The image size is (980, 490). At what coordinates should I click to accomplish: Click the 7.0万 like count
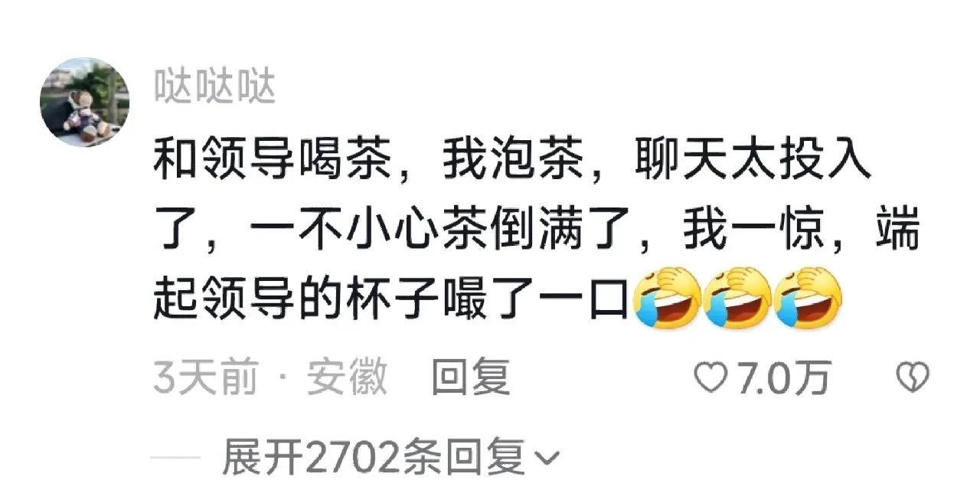[782, 378]
